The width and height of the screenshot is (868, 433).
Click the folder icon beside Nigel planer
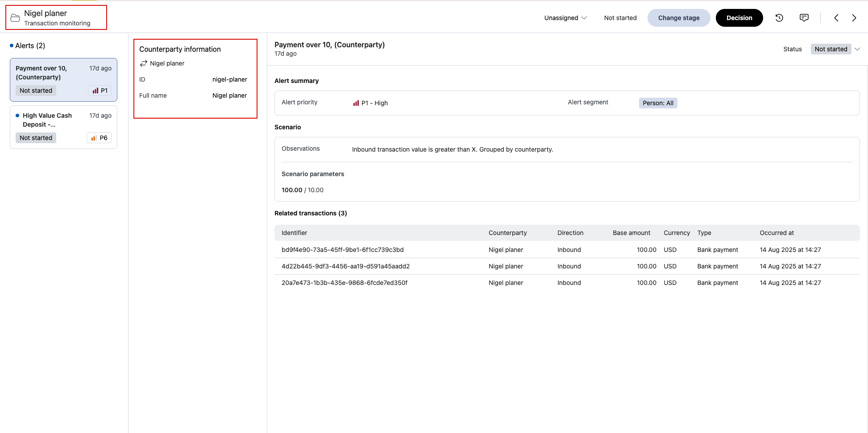coord(15,18)
